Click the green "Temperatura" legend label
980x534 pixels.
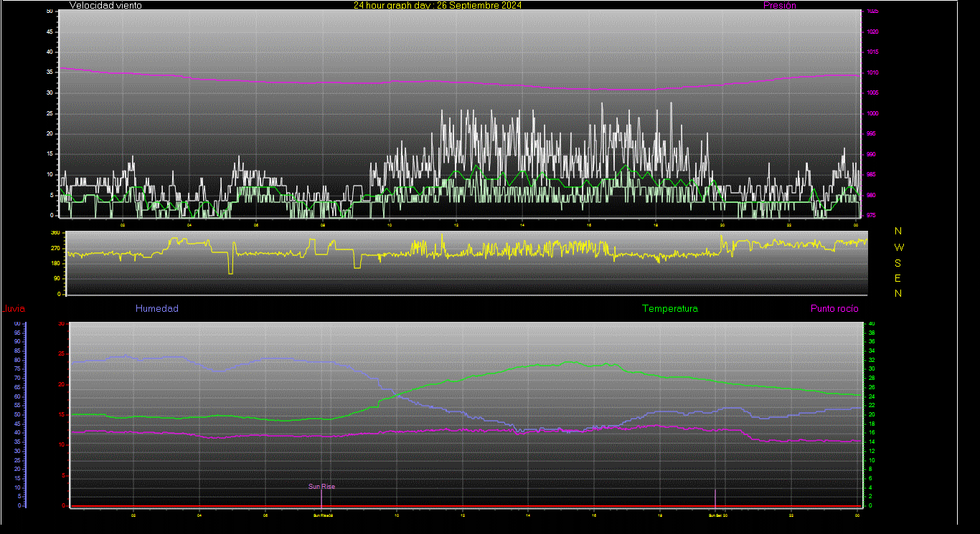point(669,309)
